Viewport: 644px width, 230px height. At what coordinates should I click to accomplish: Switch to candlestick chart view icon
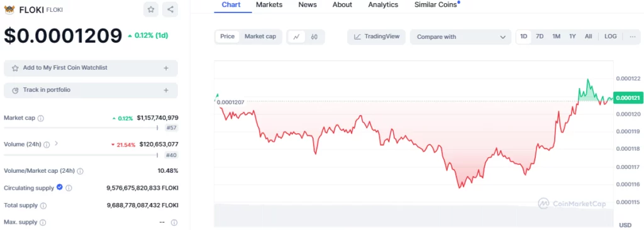[314, 36]
